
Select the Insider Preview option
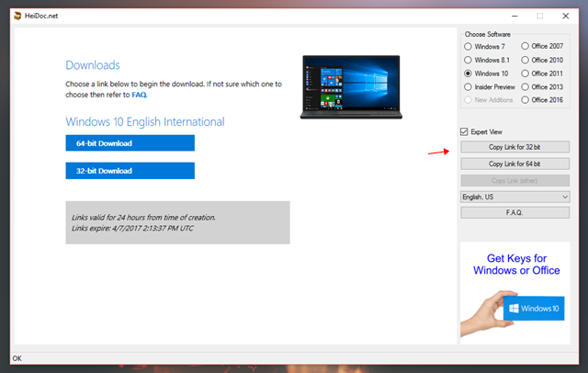point(469,85)
